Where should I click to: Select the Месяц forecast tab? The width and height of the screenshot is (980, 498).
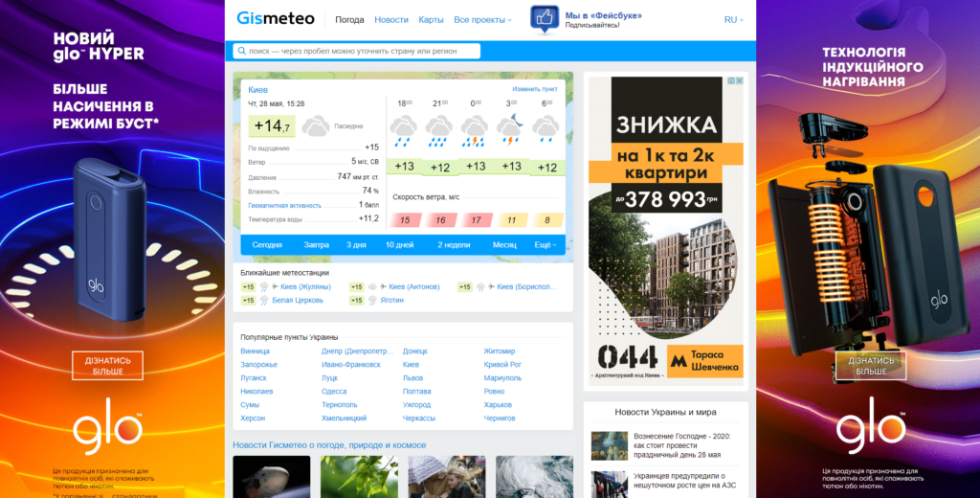[x=504, y=244]
